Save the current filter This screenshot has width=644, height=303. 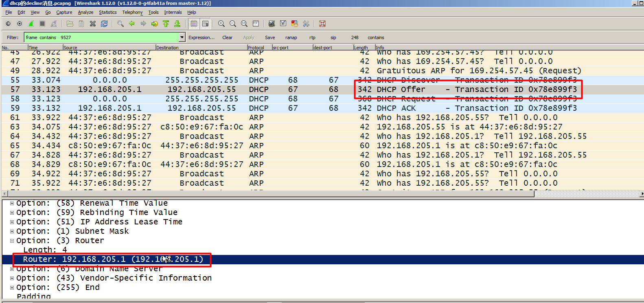(270, 37)
